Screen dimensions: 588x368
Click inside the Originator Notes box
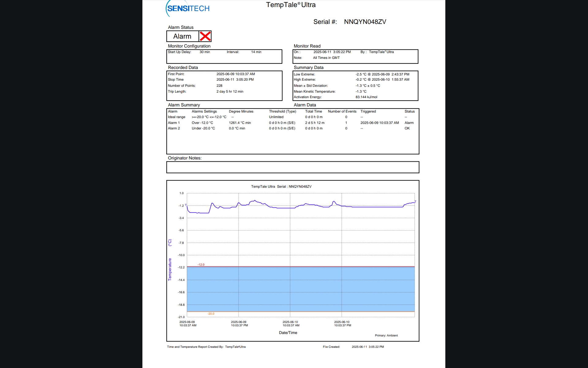[x=292, y=167]
